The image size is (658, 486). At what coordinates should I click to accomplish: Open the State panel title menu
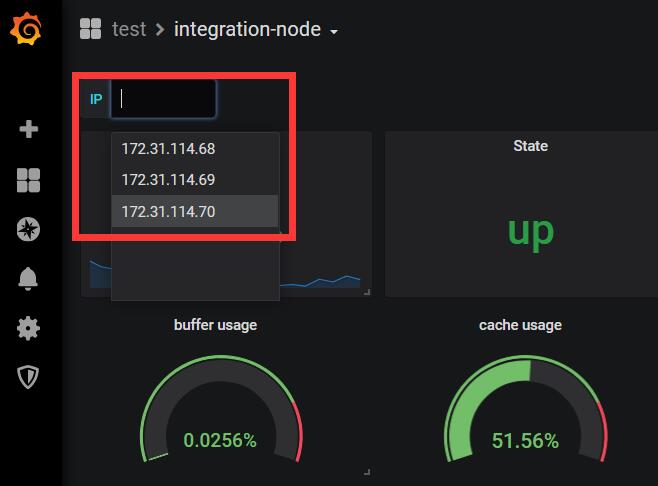click(x=530, y=146)
